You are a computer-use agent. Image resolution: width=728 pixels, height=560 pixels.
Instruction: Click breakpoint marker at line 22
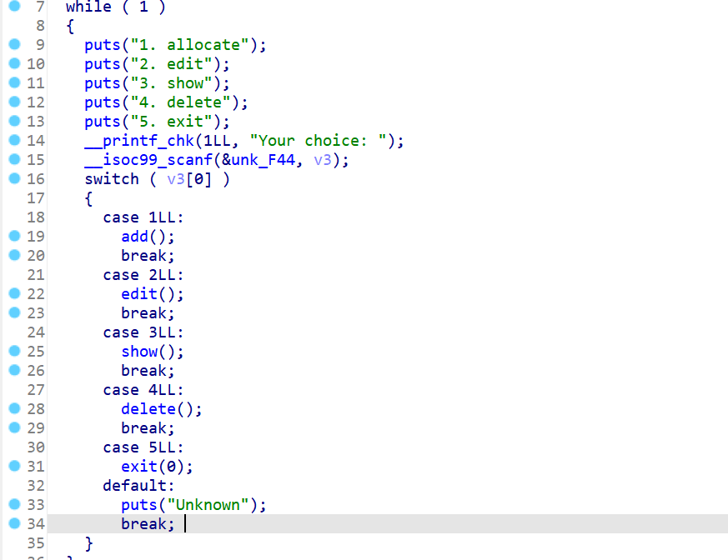pyautogui.click(x=14, y=294)
